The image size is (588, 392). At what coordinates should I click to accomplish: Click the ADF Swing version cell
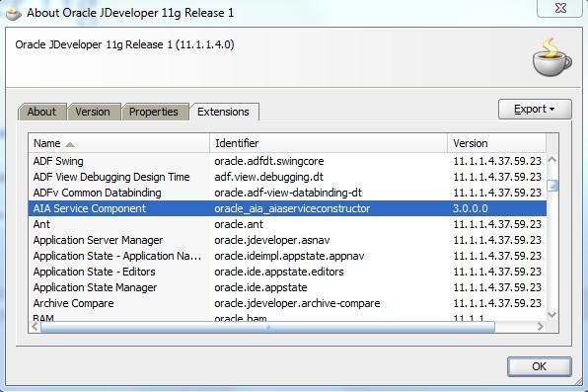click(x=497, y=161)
